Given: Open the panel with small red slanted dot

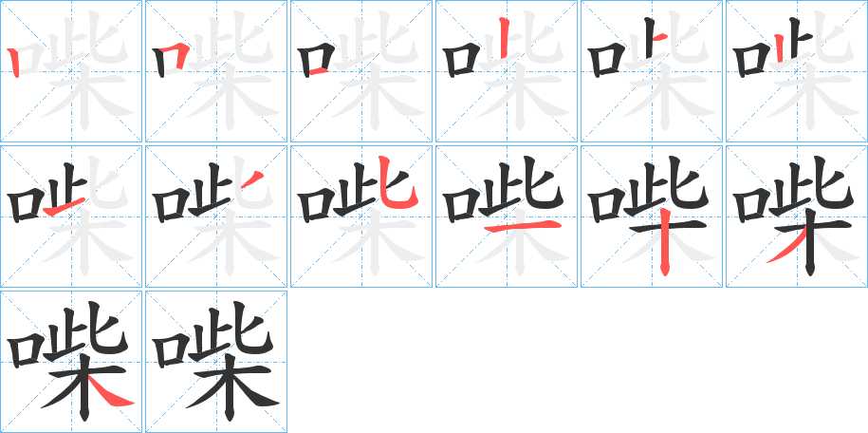Looking at the screenshot, I should coord(216,216).
